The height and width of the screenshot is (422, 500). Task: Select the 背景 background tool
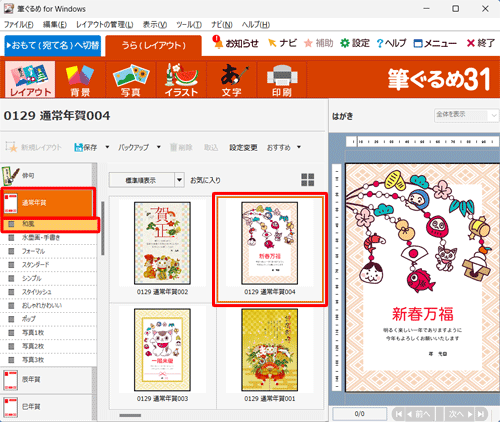coord(80,79)
